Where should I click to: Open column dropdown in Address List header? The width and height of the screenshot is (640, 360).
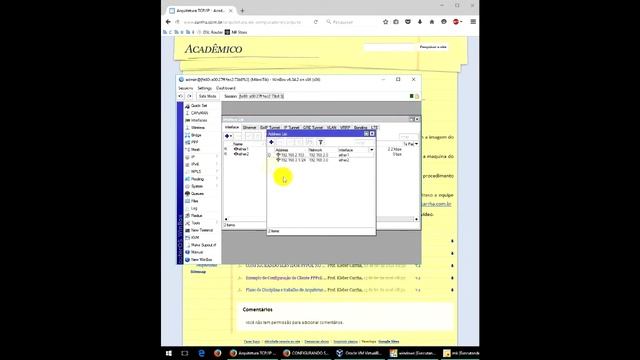point(371,150)
